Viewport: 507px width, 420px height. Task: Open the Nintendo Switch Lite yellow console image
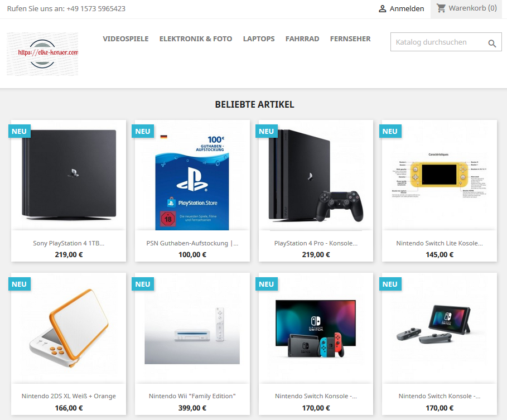coord(440,175)
